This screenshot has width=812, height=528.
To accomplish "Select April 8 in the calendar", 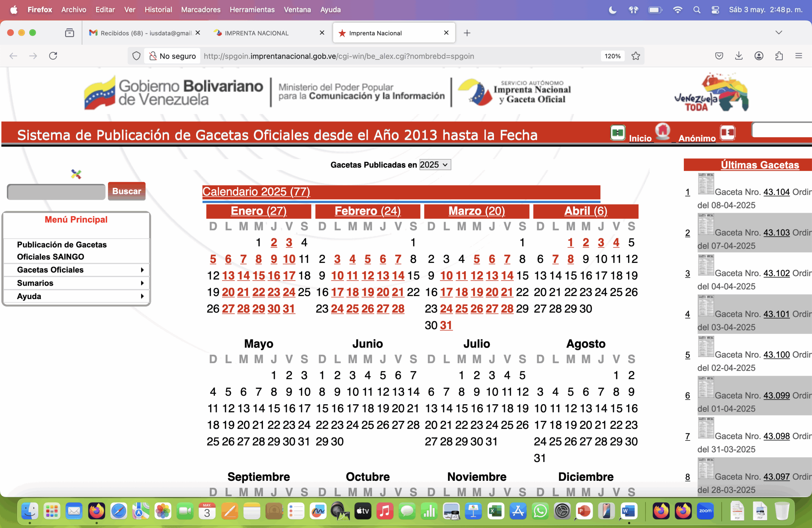I will (x=570, y=259).
